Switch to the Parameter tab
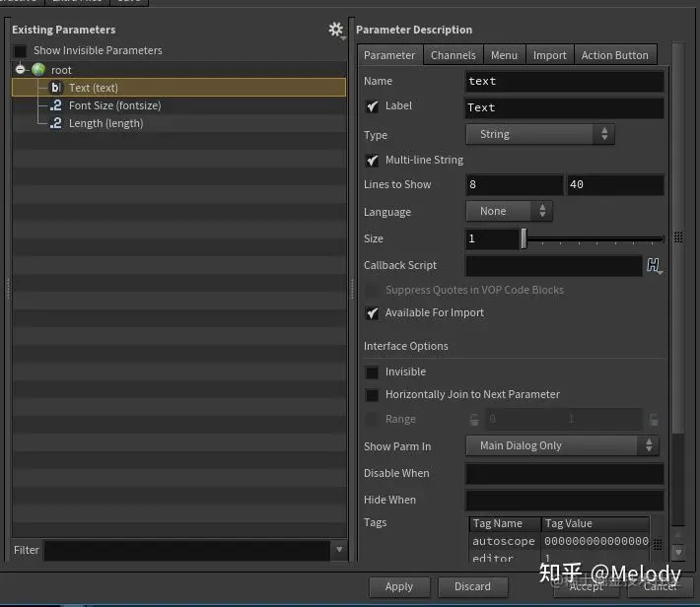Image resolution: width=700 pixels, height=607 pixels. [x=389, y=55]
